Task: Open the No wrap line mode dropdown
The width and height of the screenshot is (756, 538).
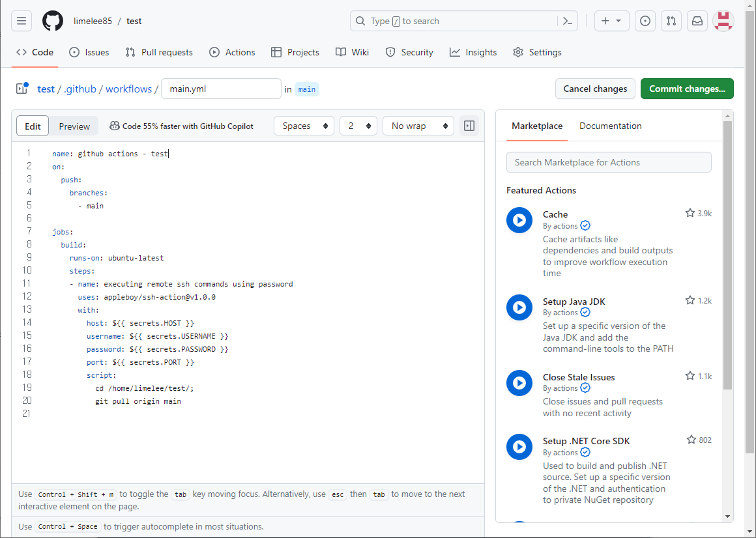Action: pyautogui.click(x=418, y=126)
